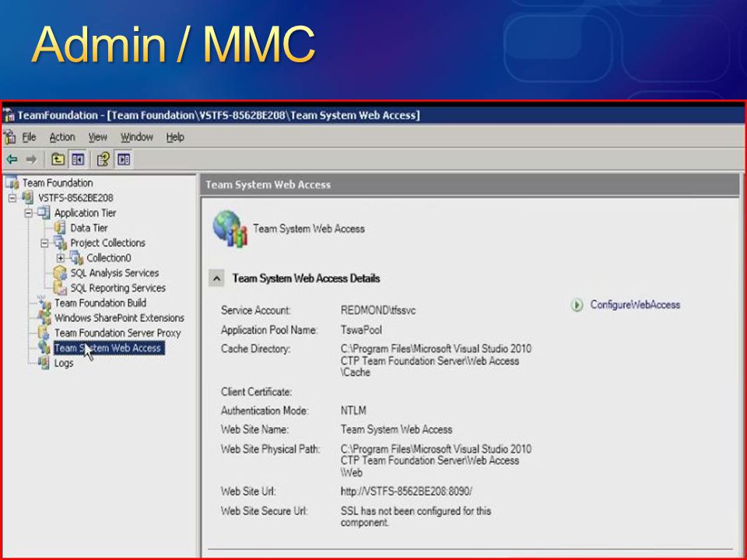Click the Up one level toolbar icon
The height and width of the screenshot is (560, 747).
[x=58, y=159]
